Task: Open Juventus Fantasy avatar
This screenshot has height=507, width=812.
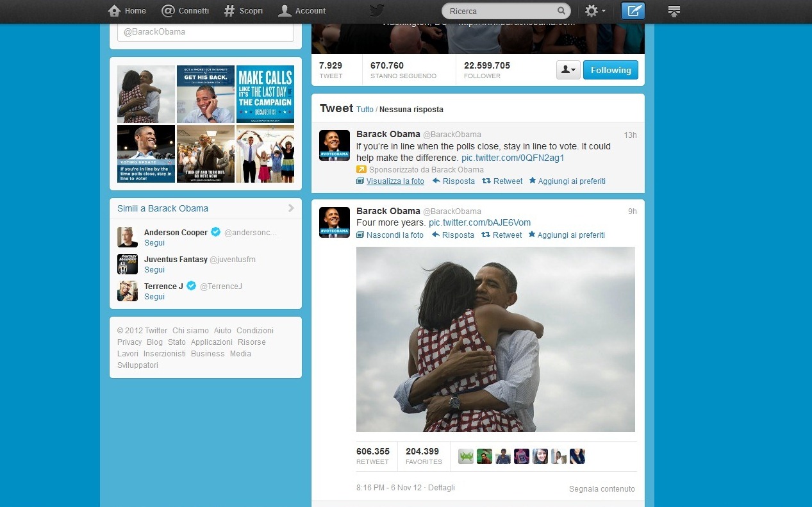Action: point(128,264)
